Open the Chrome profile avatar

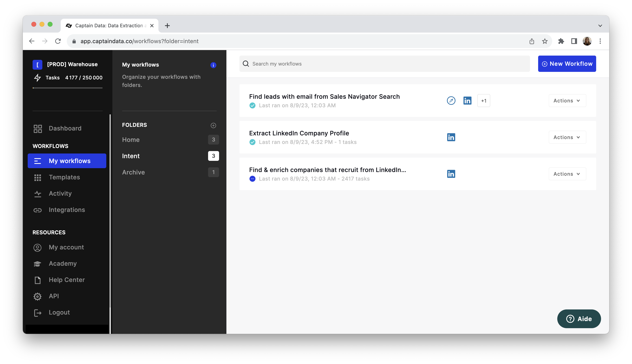(587, 41)
